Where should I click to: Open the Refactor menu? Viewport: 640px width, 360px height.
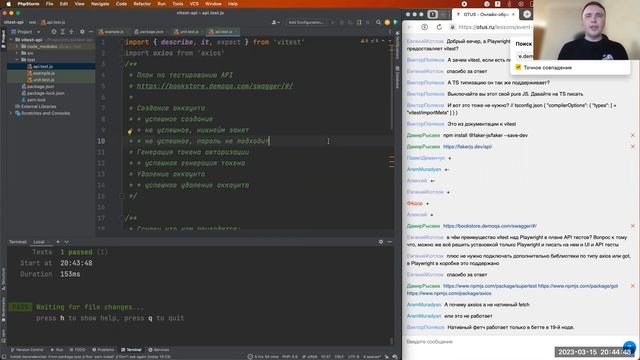pos(142,4)
